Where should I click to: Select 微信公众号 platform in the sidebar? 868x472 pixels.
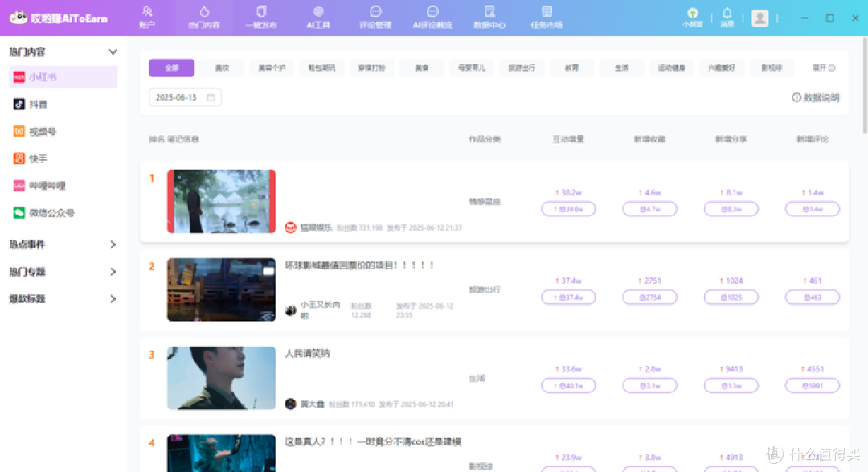[x=63, y=213]
